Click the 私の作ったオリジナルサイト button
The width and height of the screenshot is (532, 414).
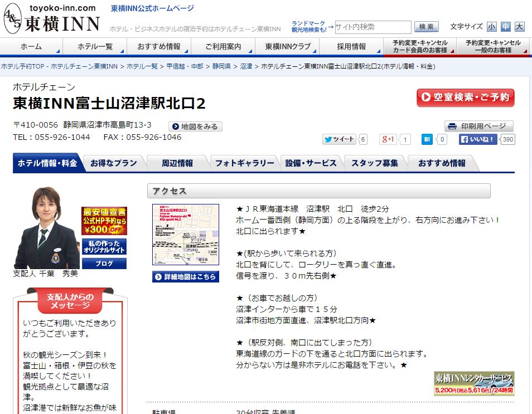(104, 247)
